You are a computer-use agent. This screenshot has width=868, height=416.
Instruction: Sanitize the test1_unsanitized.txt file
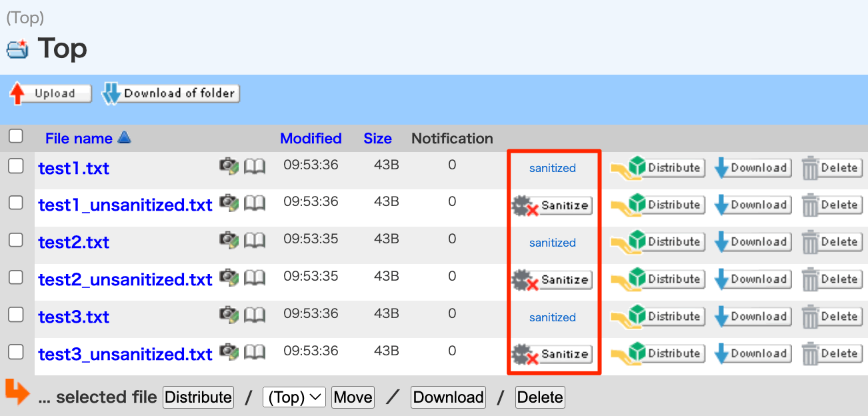(x=552, y=205)
